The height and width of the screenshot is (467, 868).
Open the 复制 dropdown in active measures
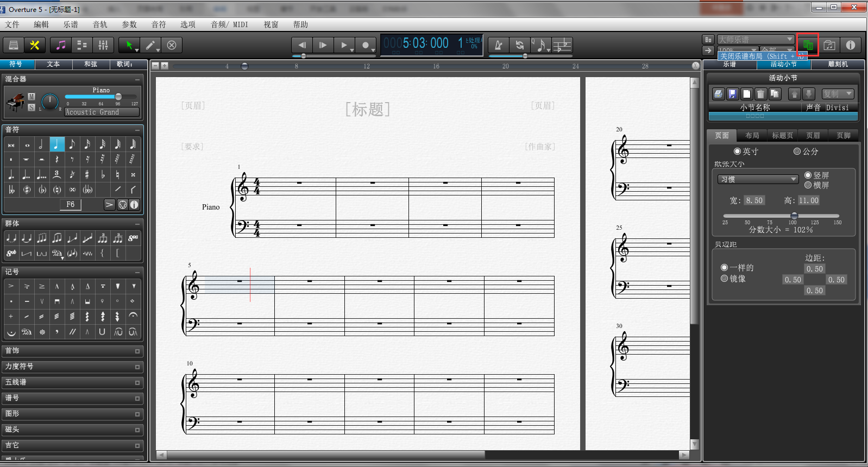[838, 94]
